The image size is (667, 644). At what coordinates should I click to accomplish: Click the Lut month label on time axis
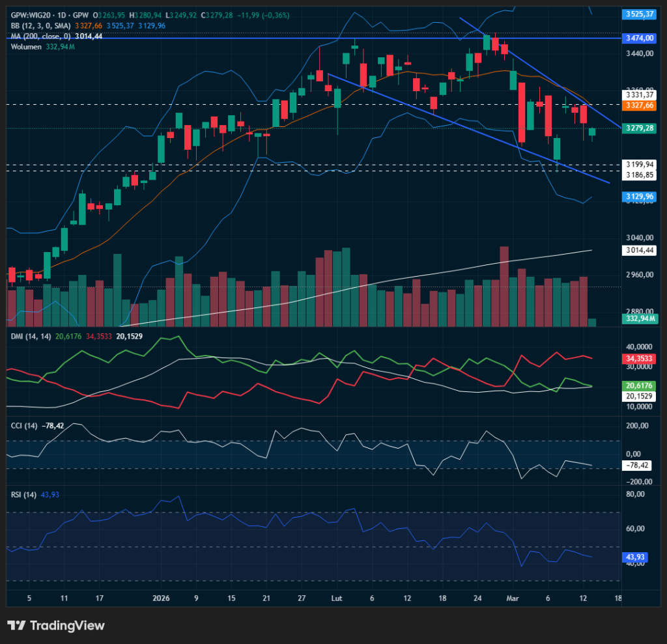pos(337,598)
